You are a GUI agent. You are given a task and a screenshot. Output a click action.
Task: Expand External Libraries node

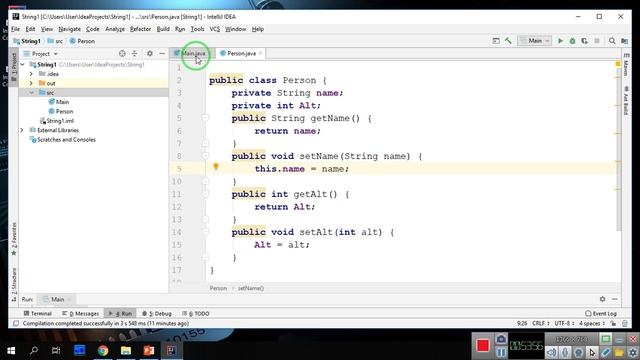click(x=22, y=130)
